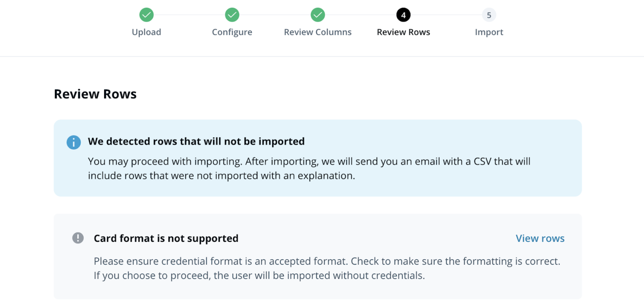Click the credential format explanation text
644x302 pixels.
point(327,268)
